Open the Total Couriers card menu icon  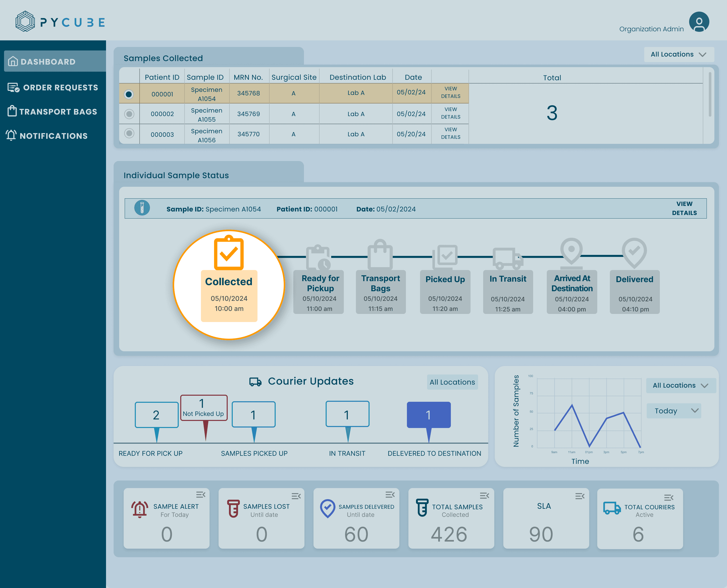click(668, 498)
